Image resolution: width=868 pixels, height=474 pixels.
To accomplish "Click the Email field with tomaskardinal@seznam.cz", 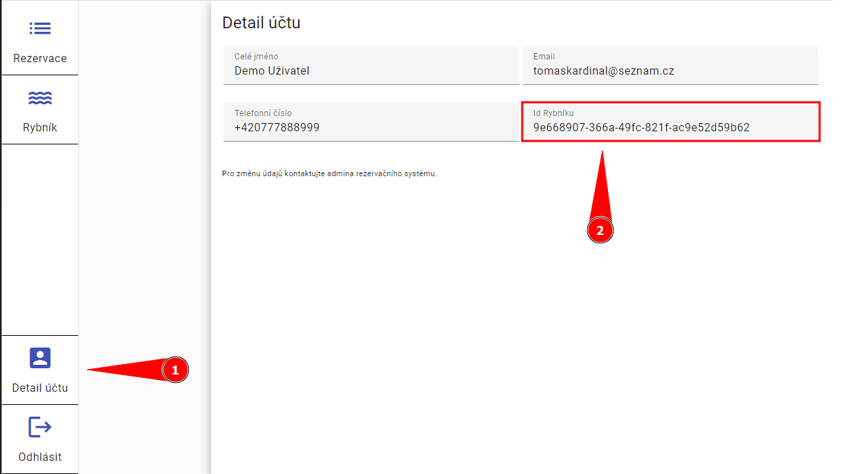I will (603, 70).
